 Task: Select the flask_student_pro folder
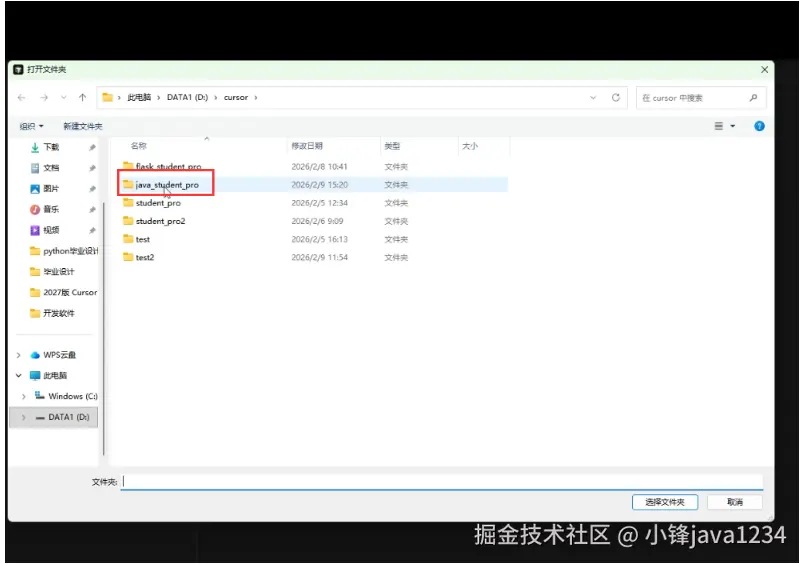pyautogui.click(x=168, y=167)
